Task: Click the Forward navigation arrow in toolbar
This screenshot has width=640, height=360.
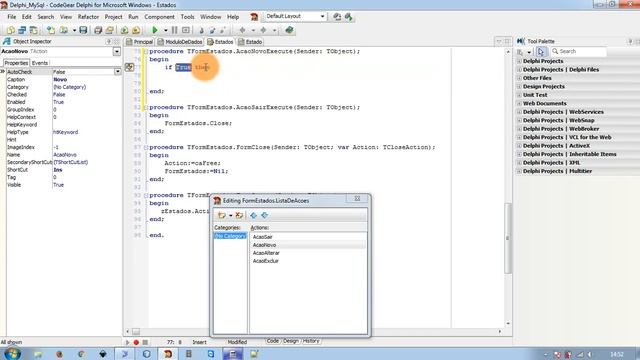Action: [x=263, y=30]
